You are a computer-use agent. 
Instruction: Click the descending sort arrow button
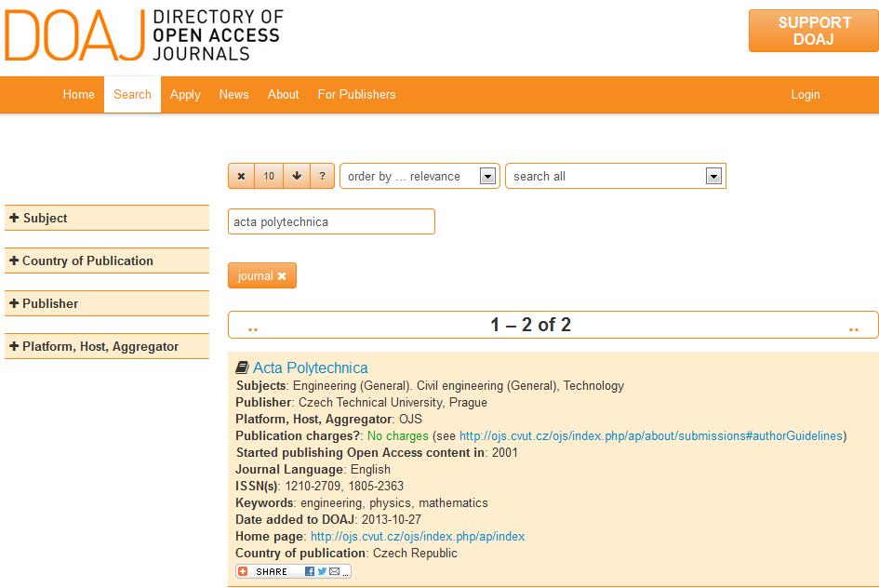(x=297, y=176)
